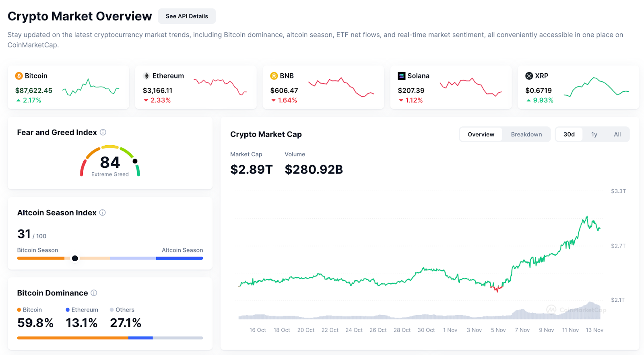Click BNB price $606.47
Image resolution: width=644 pixels, height=355 pixels.
click(x=284, y=91)
